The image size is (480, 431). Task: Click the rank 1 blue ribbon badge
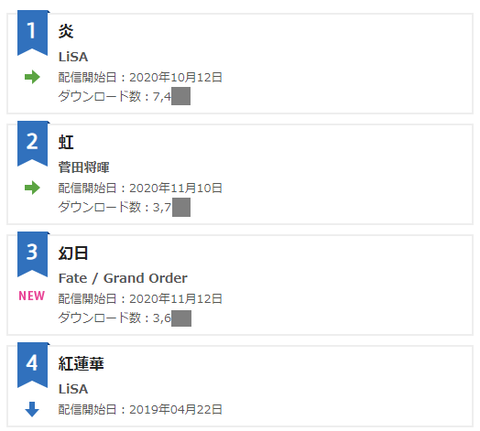point(33,33)
